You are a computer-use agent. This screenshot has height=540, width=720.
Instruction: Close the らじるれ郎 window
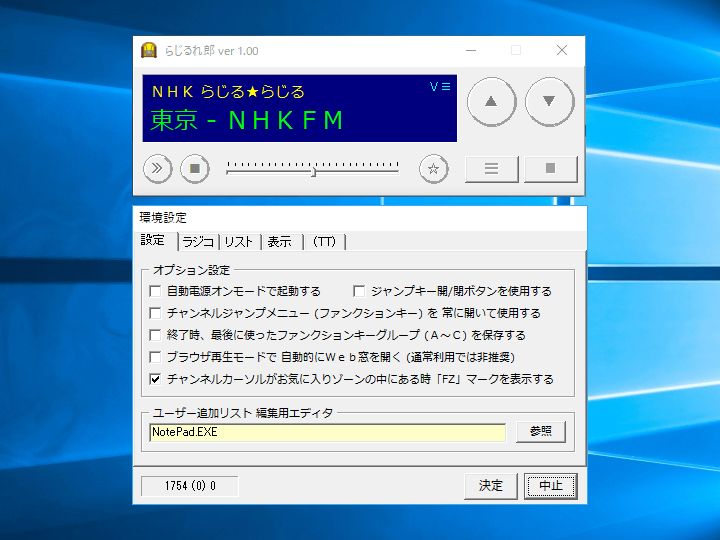[562, 50]
